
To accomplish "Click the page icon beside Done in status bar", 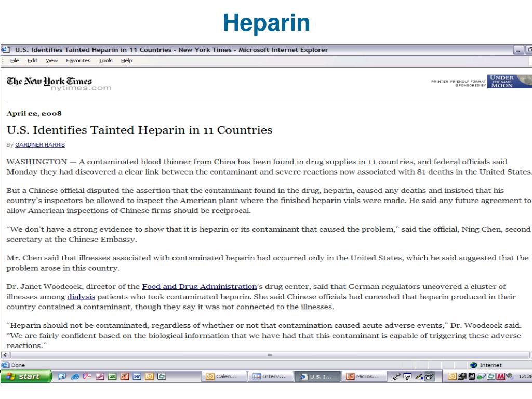I will pyautogui.click(x=5, y=365).
